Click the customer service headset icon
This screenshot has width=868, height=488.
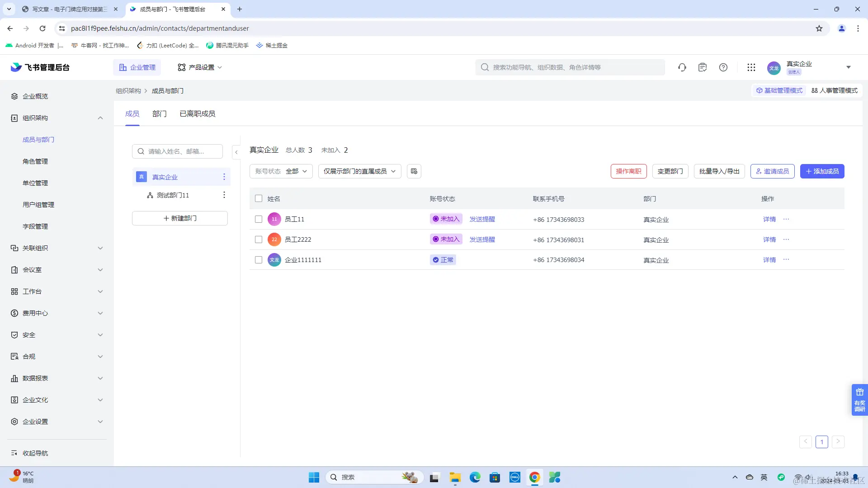(x=682, y=67)
